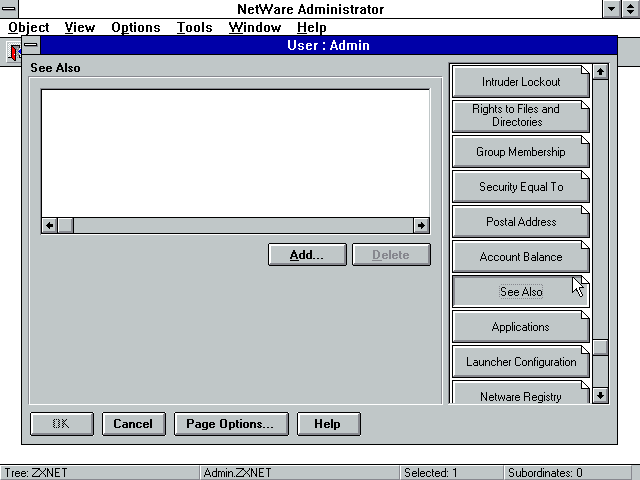Click the page list scroll up arrow

[600, 72]
